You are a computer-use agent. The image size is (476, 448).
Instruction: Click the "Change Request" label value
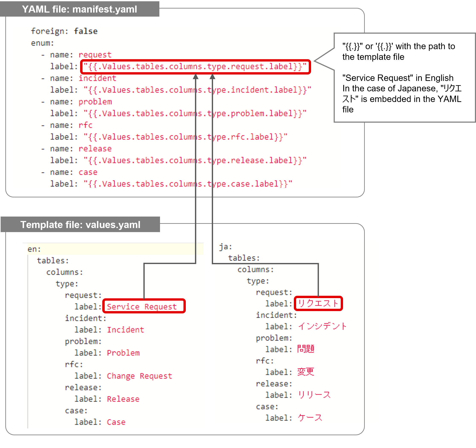(x=139, y=376)
